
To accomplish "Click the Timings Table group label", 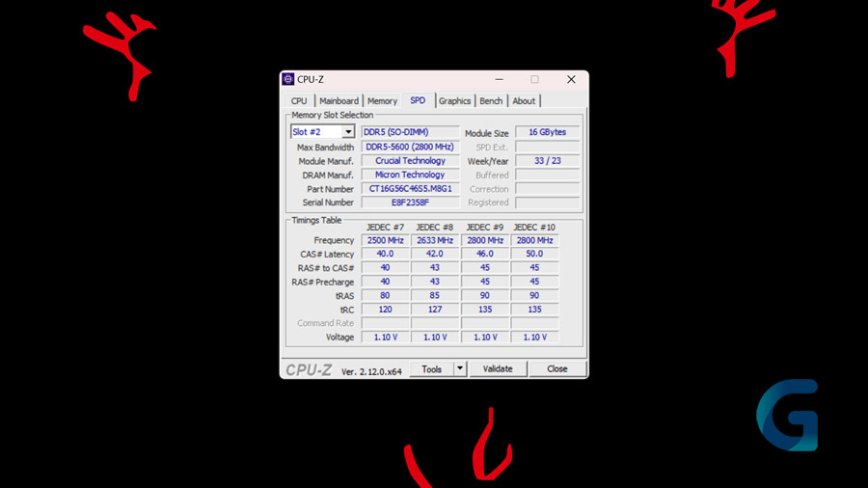I will click(316, 220).
